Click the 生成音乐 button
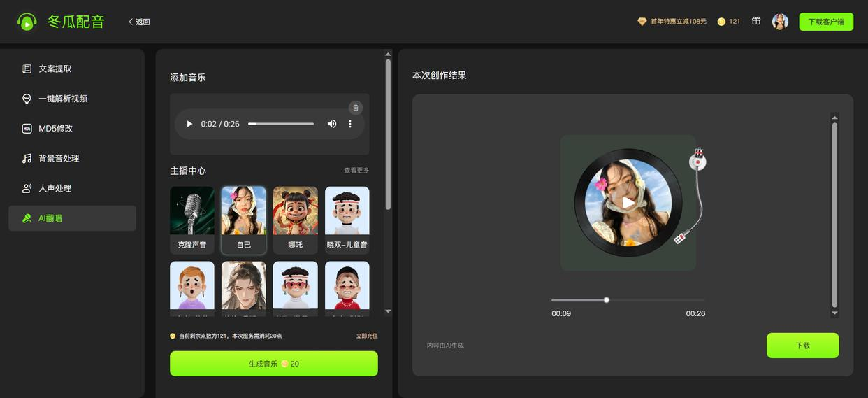The width and height of the screenshot is (868, 398). point(273,364)
